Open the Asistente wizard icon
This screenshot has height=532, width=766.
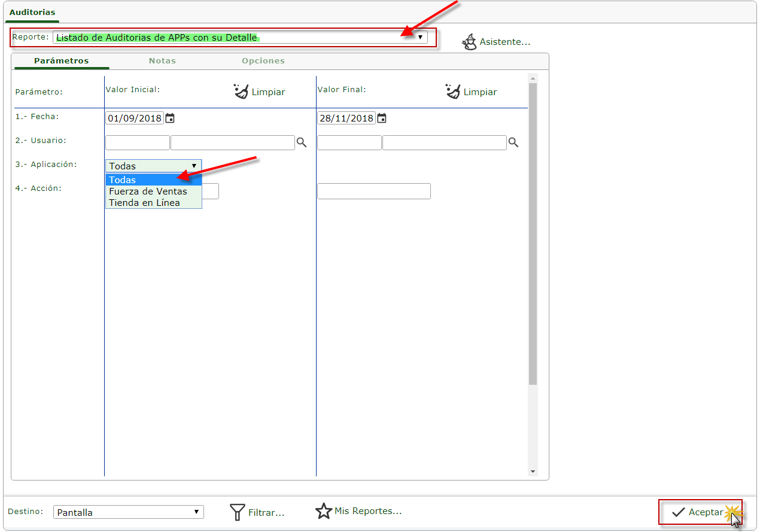[x=469, y=42]
